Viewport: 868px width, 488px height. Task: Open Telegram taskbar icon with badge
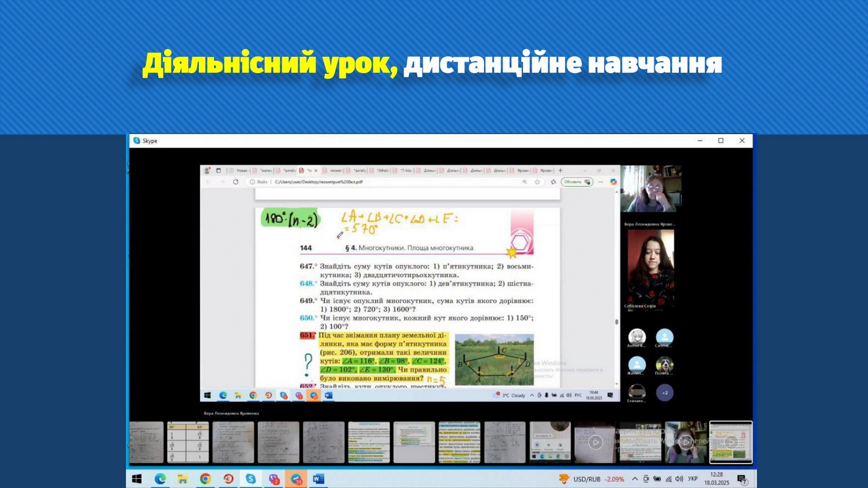pyautogui.click(x=296, y=479)
